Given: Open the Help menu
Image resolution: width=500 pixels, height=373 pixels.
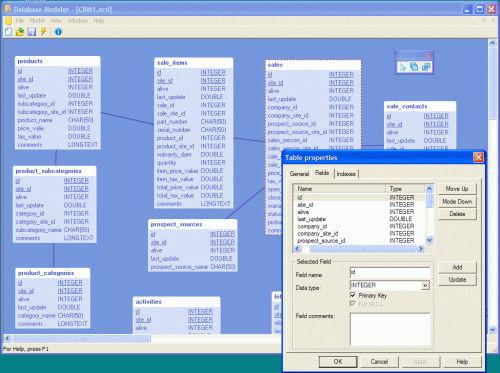Looking at the screenshot, I should [x=98, y=21].
